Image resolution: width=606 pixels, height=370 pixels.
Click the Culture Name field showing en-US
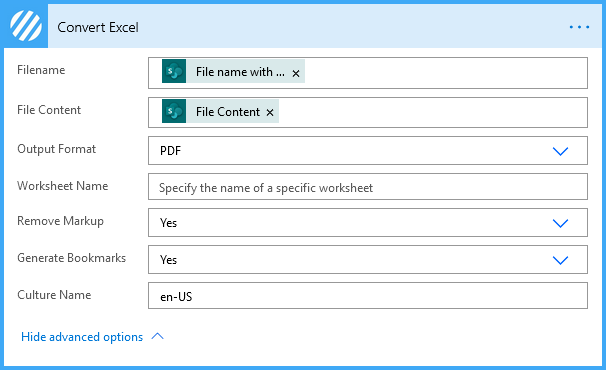pos(368,296)
